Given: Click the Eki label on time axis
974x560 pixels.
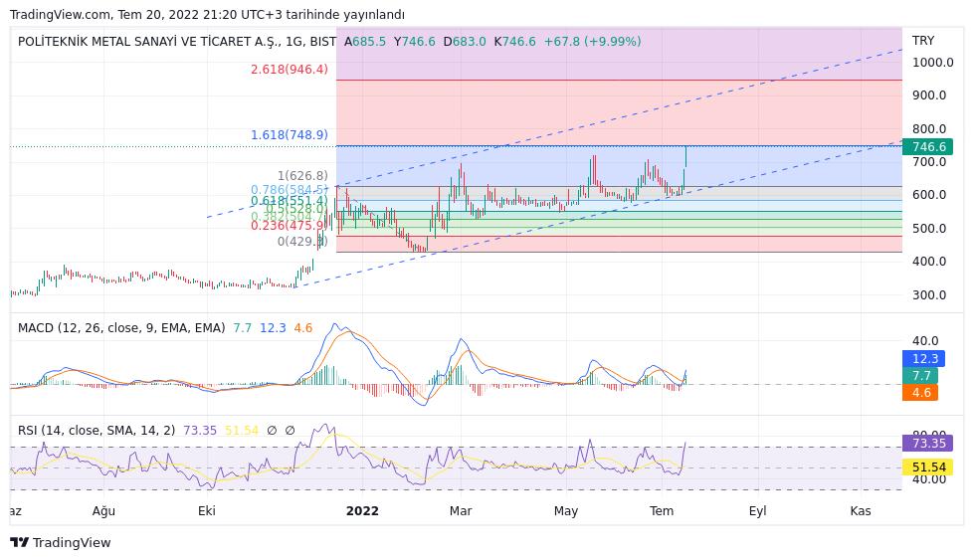Looking at the screenshot, I should tap(207, 511).
